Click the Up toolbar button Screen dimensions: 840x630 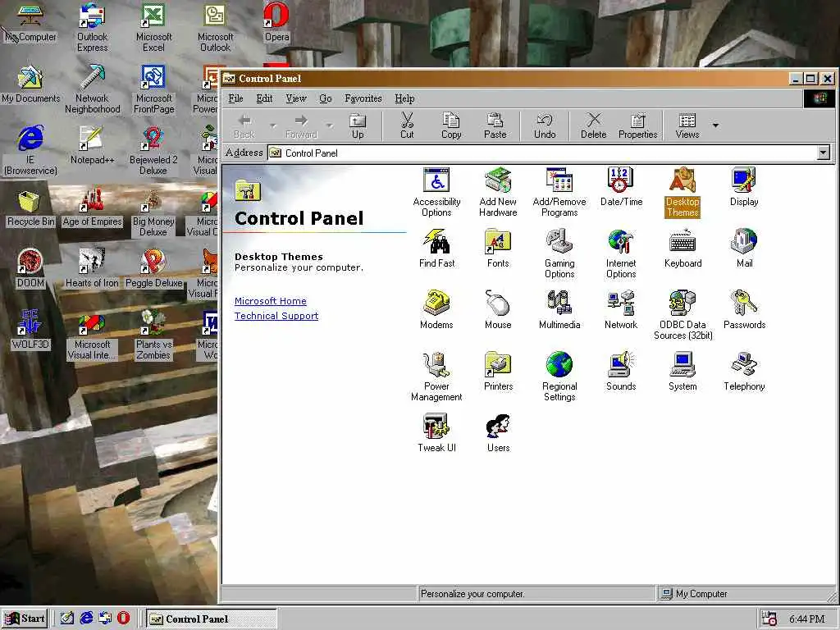click(358, 126)
